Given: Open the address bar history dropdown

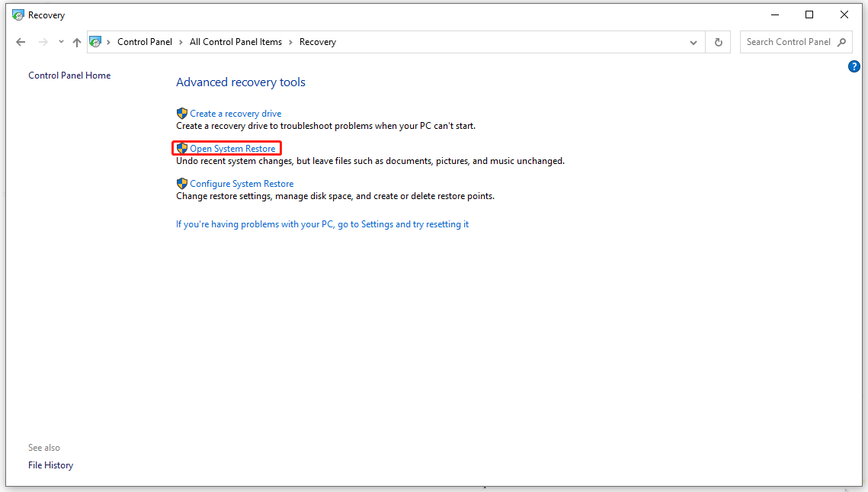Looking at the screenshot, I should (693, 42).
